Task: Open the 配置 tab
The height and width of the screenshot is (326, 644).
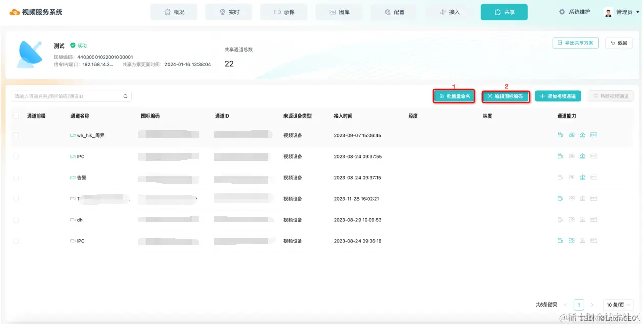Action: 394,12
